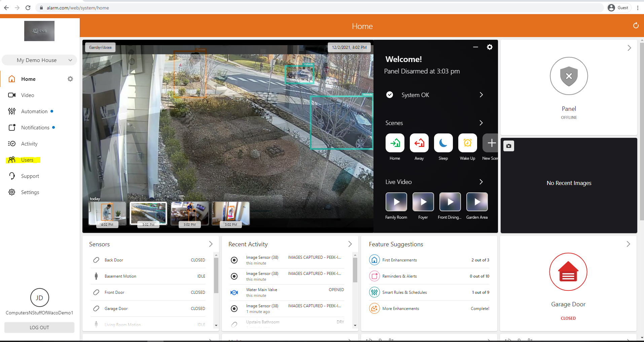Activate the Away scene icon
The height and width of the screenshot is (342, 644).
coord(419,143)
